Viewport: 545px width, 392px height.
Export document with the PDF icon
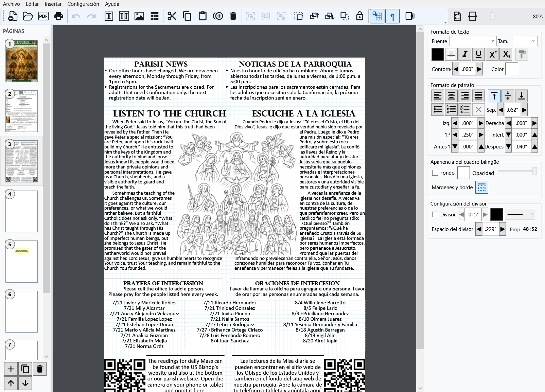pos(43,16)
